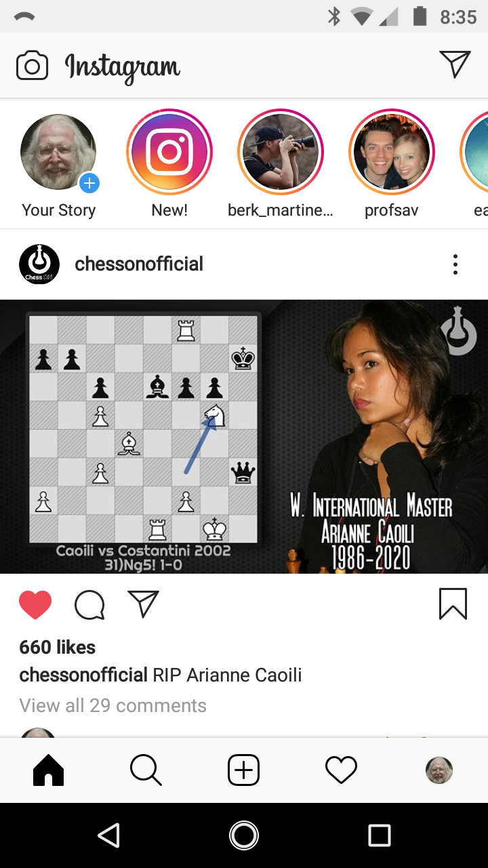
Task: Open chessonofficial username in caption
Action: (83, 675)
